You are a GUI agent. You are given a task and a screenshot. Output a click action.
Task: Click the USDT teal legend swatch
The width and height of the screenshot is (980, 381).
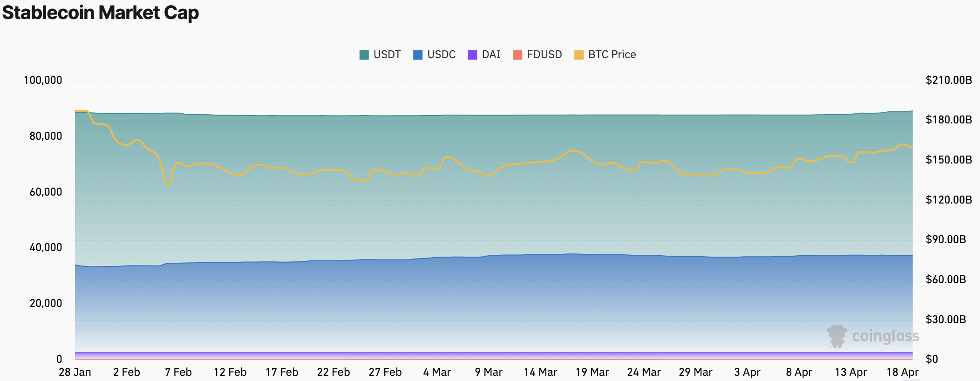click(x=364, y=55)
